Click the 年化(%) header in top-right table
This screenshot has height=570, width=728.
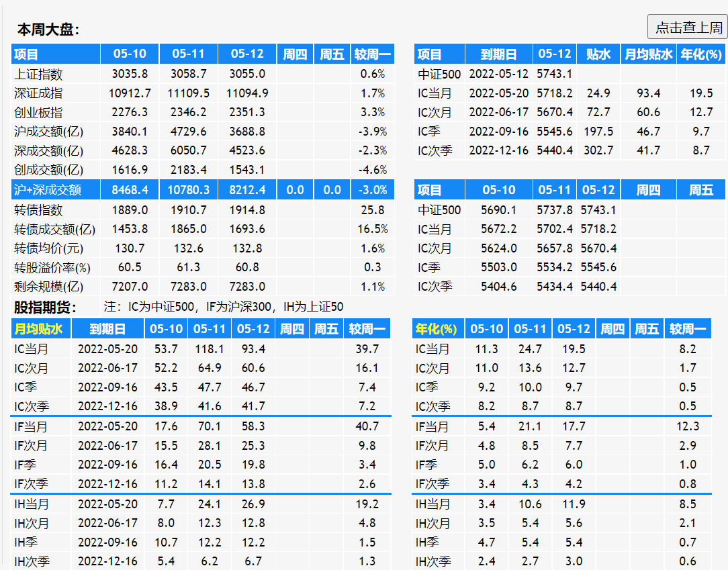click(701, 54)
